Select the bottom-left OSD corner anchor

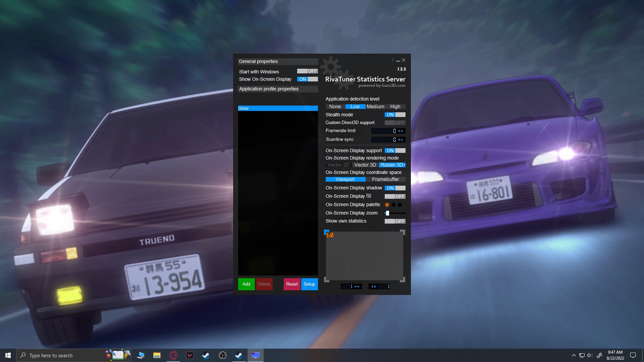click(326, 280)
